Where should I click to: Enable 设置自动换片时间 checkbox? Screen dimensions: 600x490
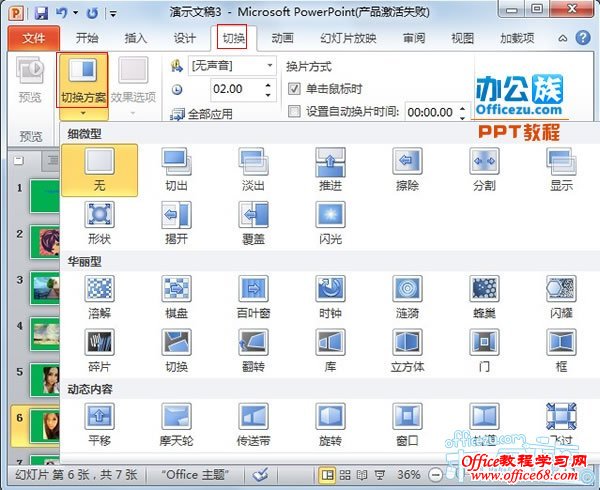click(x=294, y=112)
